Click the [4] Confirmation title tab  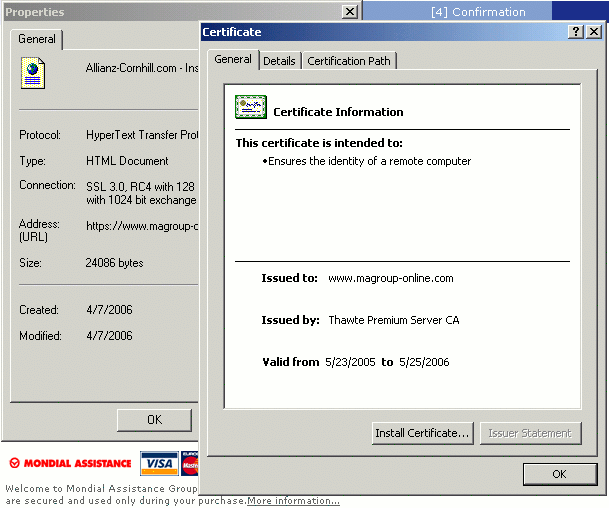pyautogui.click(x=478, y=12)
